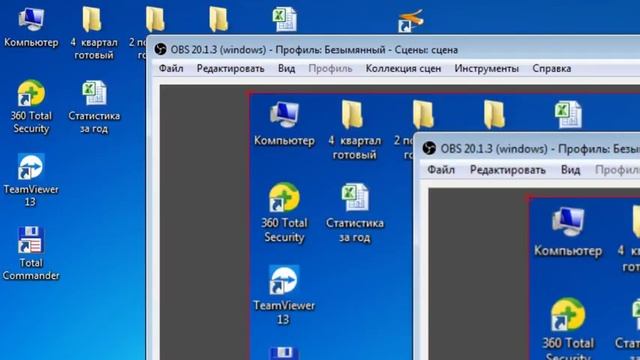Open the greyed Профиль menu in the main OBS window
The width and height of the screenshot is (640, 360).
pyautogui.click(x=330, y=69)
